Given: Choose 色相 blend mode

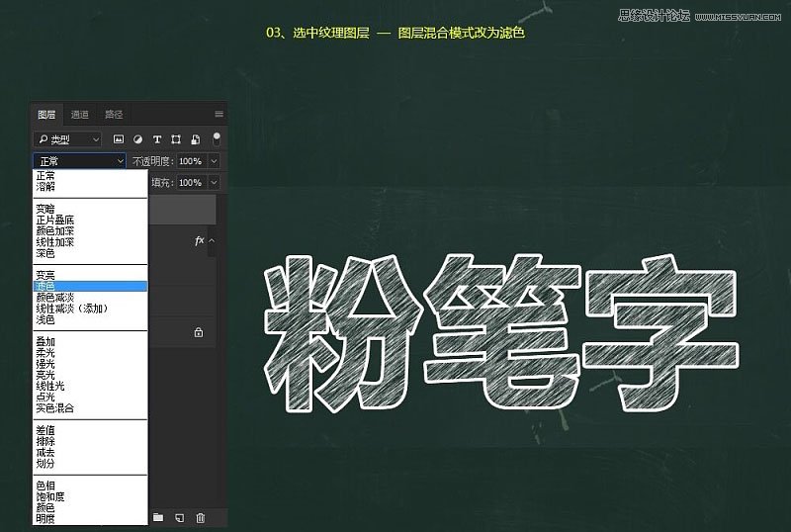Looking at the screenshot, I should (x=90, y=486).
